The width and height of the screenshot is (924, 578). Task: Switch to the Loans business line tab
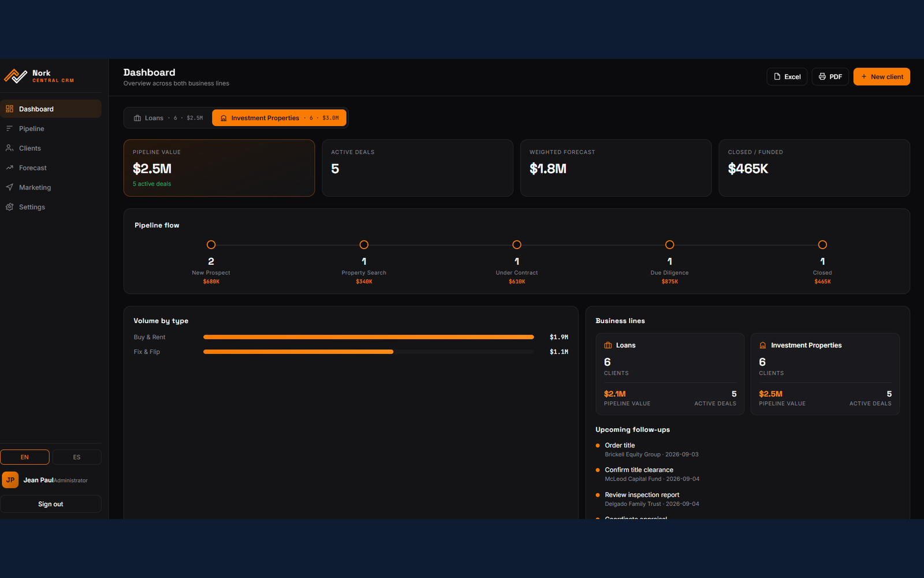coord(169,118)
